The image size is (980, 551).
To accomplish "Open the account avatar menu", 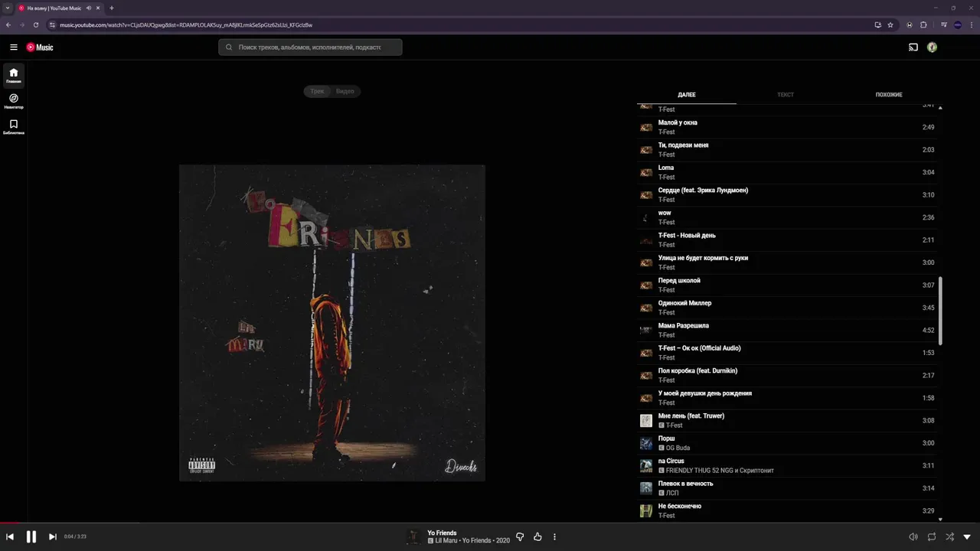I will click(932, 47).
